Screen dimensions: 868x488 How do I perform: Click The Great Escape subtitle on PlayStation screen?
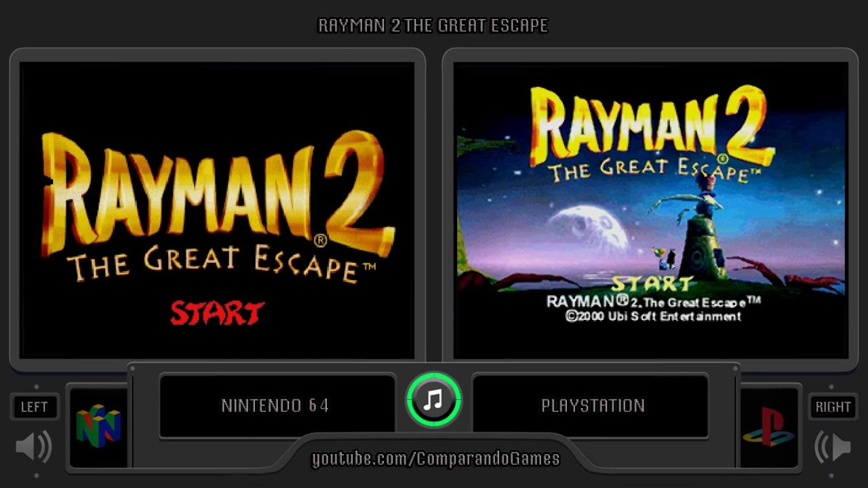point(650,167)
